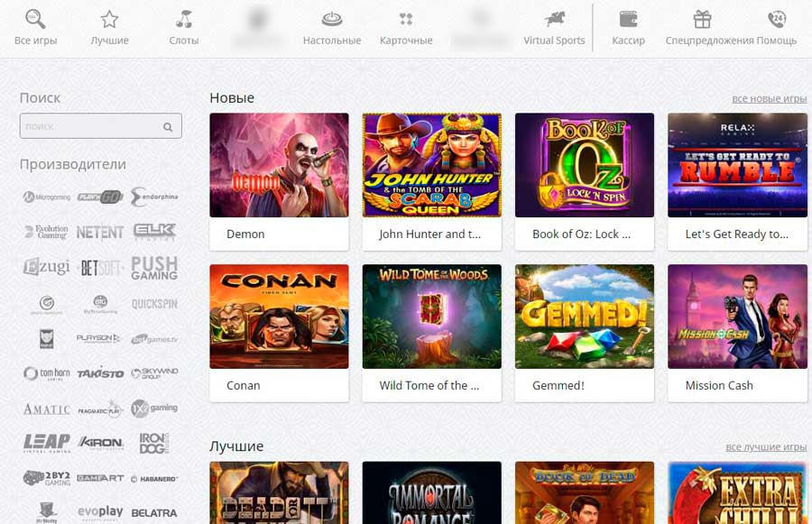Image resolution: width=812 pixels, height=524 pixels.
Task: Launch the Demon game thumbnail
Action: (279, 165)
